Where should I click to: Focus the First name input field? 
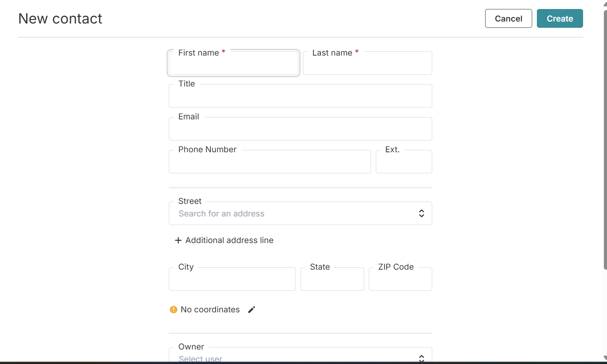234,63
